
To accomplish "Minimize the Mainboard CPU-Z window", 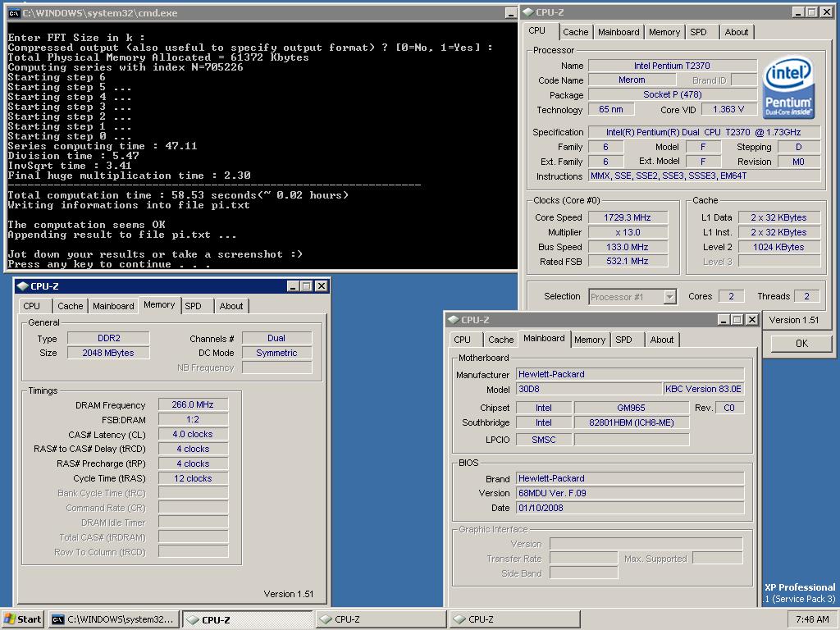I will [x=724, y=320].
